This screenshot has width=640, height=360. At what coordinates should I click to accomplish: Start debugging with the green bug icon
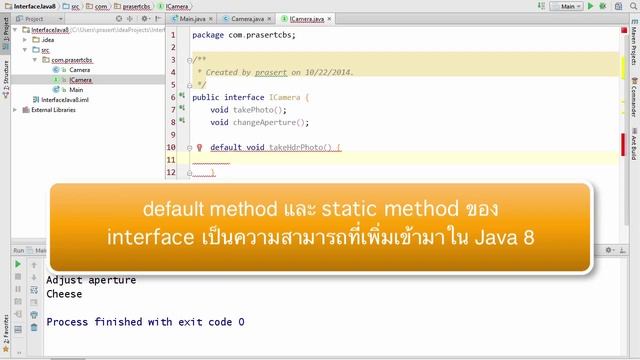(603, 6)
